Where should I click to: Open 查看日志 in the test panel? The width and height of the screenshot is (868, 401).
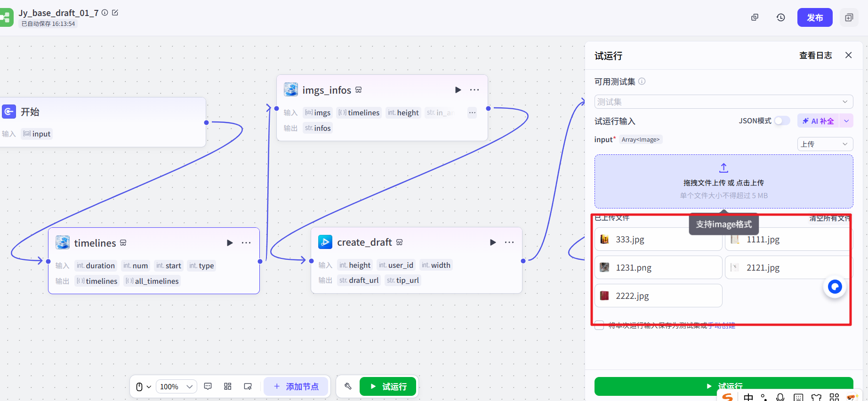point(815,56)
